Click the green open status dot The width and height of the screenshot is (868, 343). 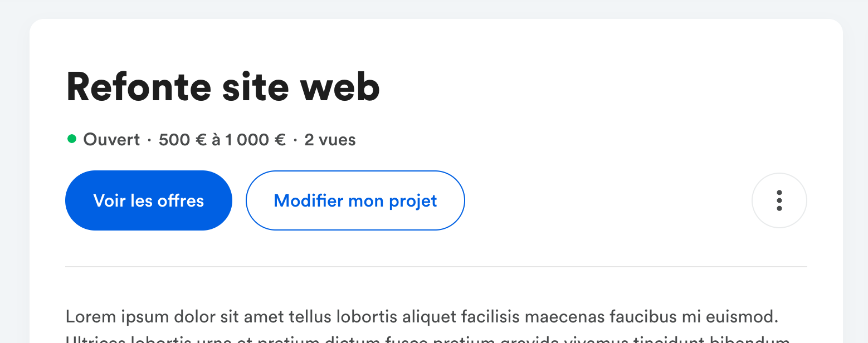click(x=71, y=139)
